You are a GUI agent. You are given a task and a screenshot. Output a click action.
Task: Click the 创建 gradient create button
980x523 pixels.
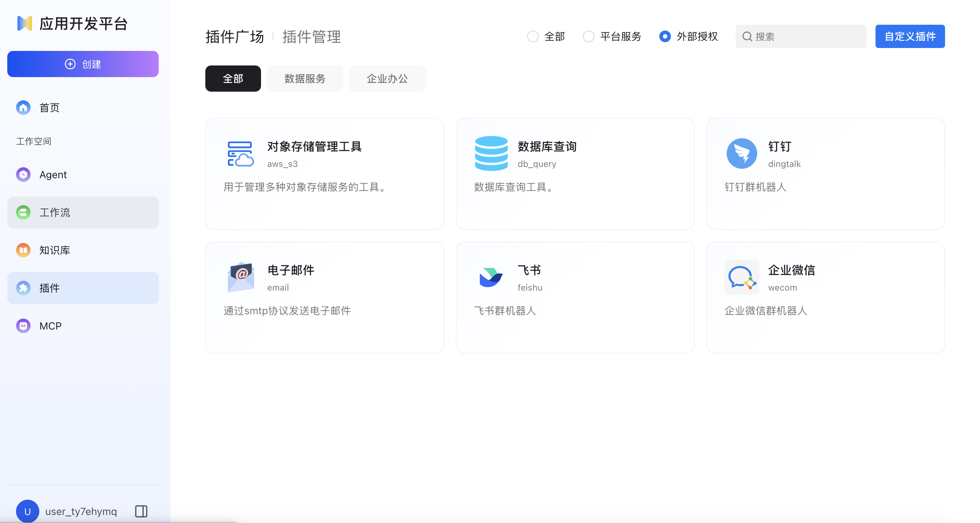[x=83, y=64]
